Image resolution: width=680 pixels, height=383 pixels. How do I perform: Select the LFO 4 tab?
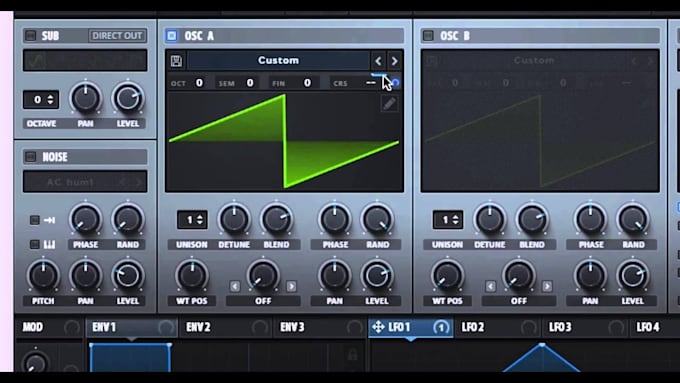coord(655,327)
